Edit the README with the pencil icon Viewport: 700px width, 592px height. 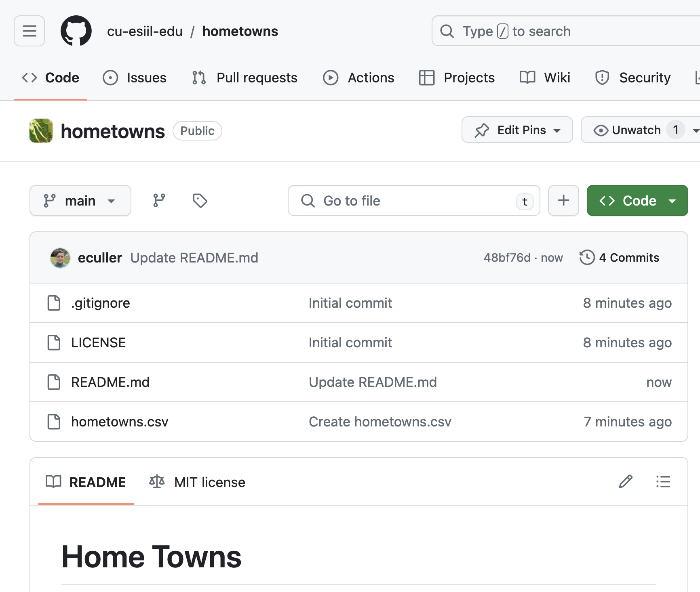[x=626, y=481]
